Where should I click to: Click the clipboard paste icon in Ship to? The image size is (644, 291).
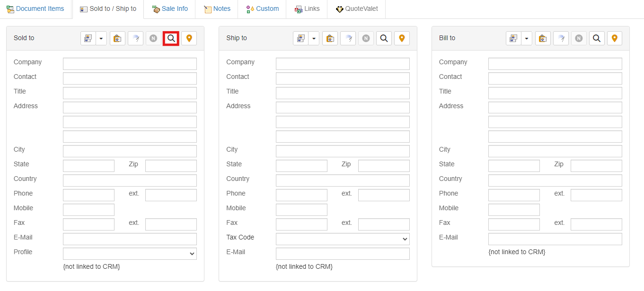[330, 38]
